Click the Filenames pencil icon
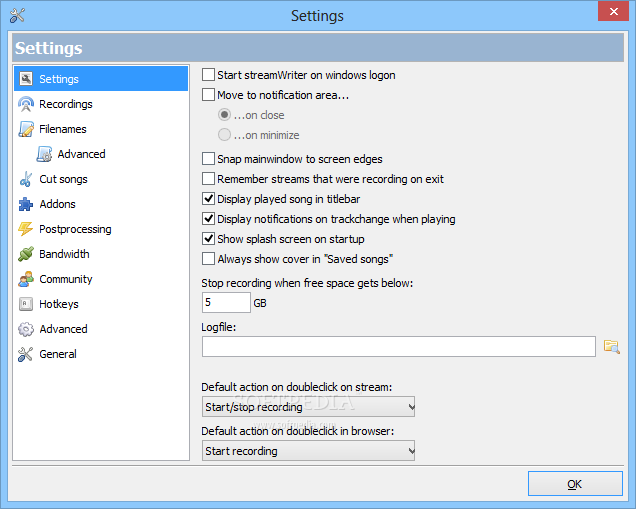Screen dimensions: 636x509 tap(26, 129)
